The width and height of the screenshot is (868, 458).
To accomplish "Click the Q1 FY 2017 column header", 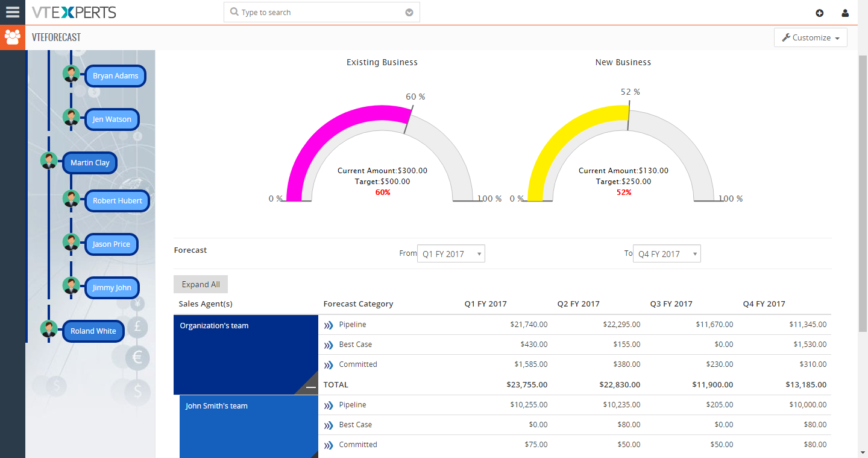I will (486, 304).
